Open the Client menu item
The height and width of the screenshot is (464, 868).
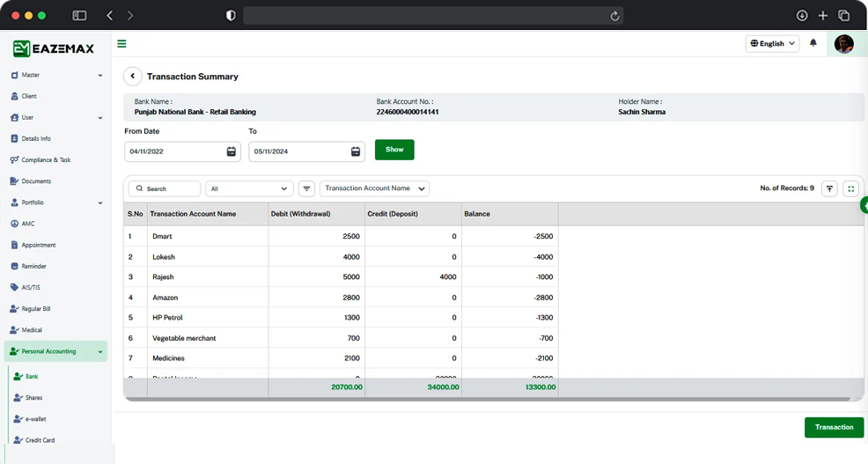pos(56,96)
